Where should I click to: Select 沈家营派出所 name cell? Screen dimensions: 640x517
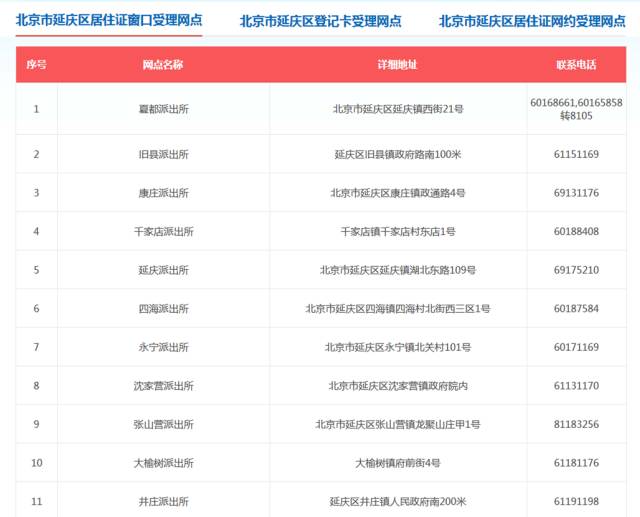(x=163, y=386)
